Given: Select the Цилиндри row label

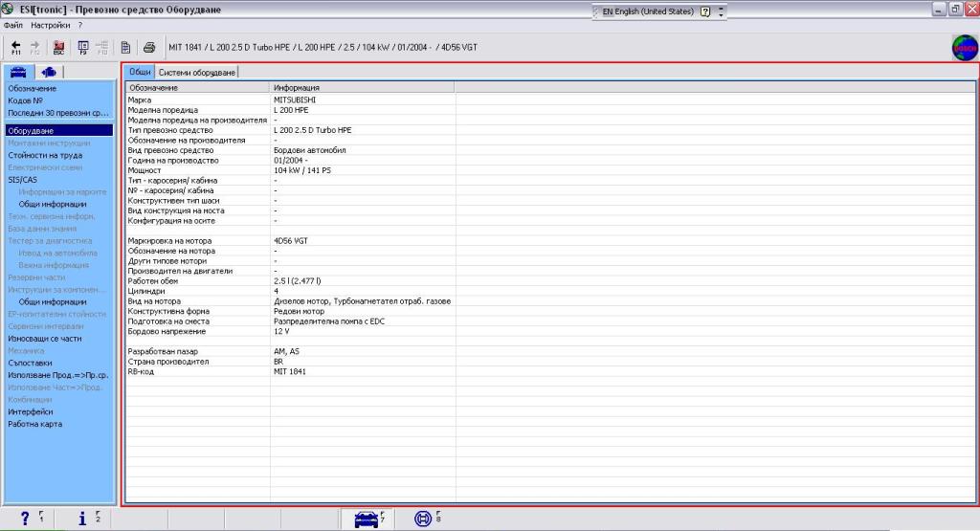Looking at the screenshot, I should [x=146, y=291].
